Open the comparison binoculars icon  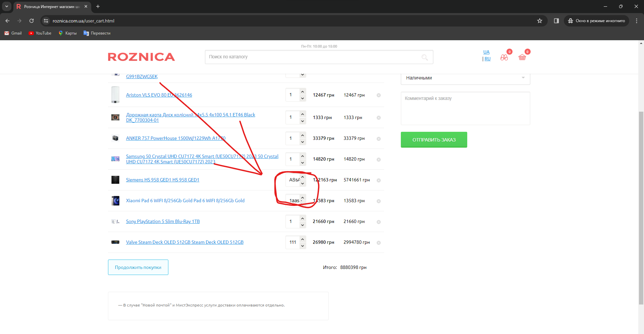tap(504, 57)
